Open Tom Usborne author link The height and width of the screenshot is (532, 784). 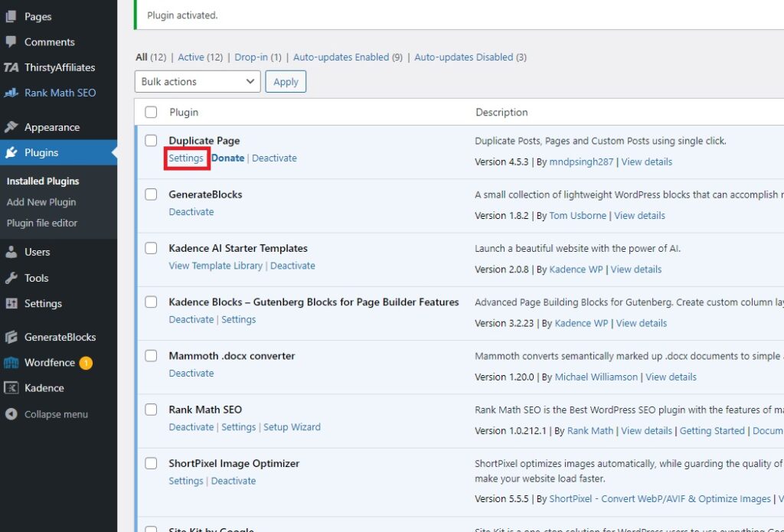(577, 216)
